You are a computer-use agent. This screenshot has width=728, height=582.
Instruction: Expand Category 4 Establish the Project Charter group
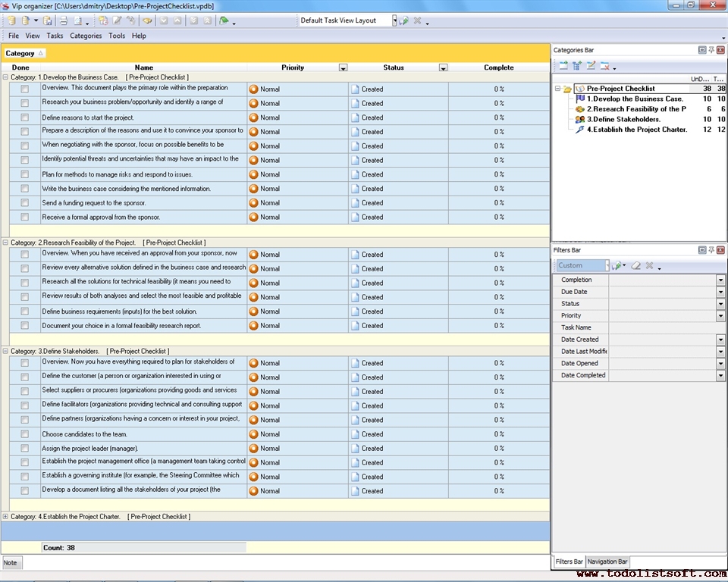point(6,517)
